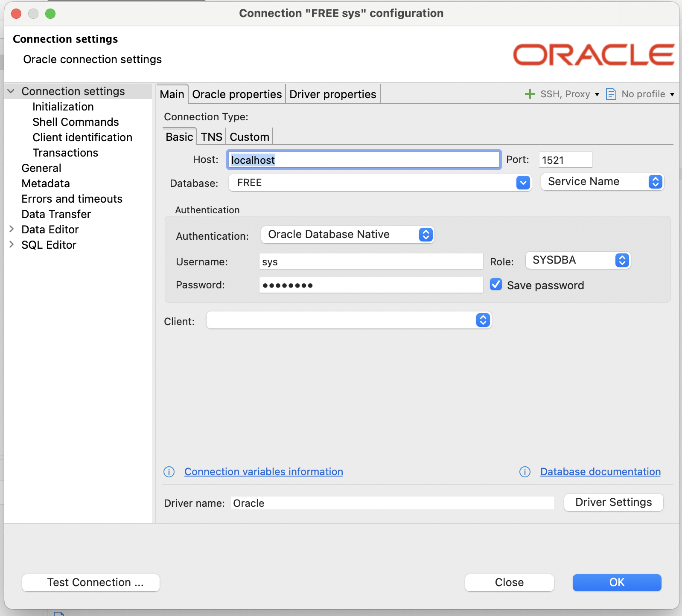Select Client identification in the tree
Image resolution: width=682 pixels, height=616 pixels.
[x=83, y=137]
